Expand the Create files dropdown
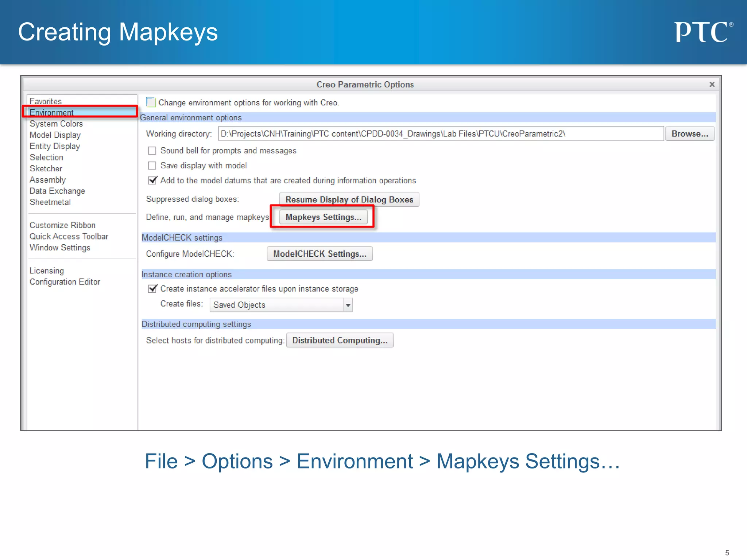 (348, 305)
